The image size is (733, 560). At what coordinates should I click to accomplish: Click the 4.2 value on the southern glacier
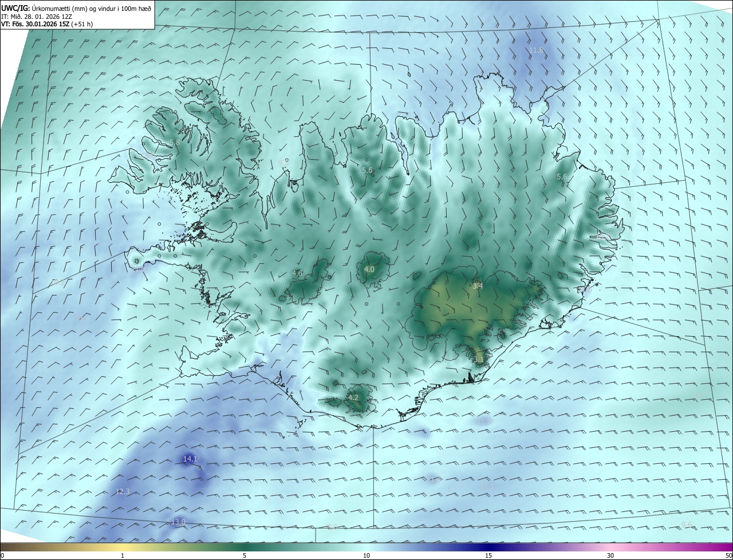click(x=353, y=397)
